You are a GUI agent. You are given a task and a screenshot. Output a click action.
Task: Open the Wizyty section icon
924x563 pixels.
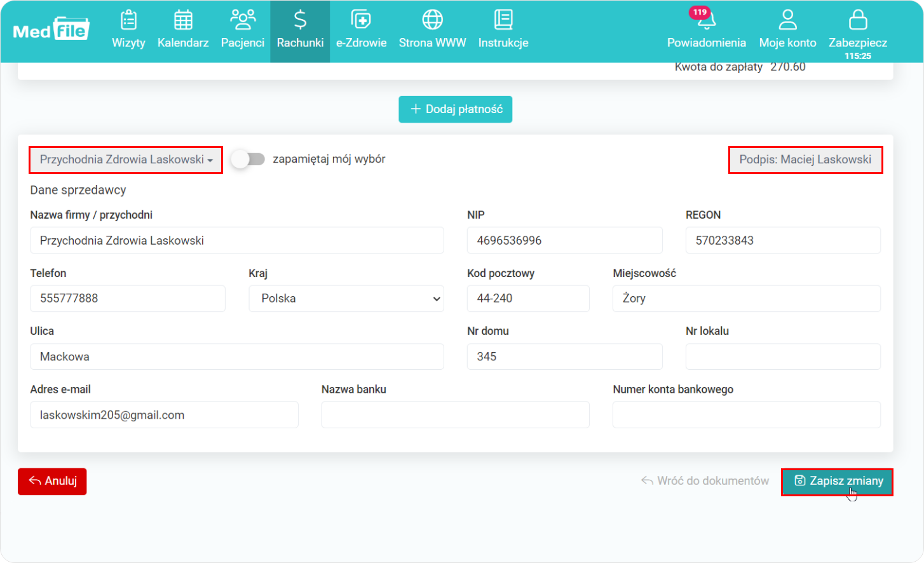[x=128, y=20]
